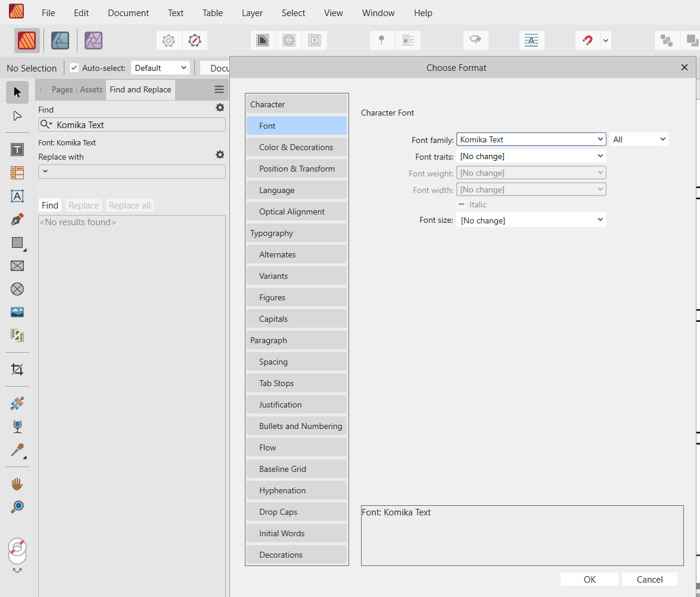The width and height of the screenshot is (700, 597).
Task: Open the Auto-select Default dropdown
Action: 160,68
